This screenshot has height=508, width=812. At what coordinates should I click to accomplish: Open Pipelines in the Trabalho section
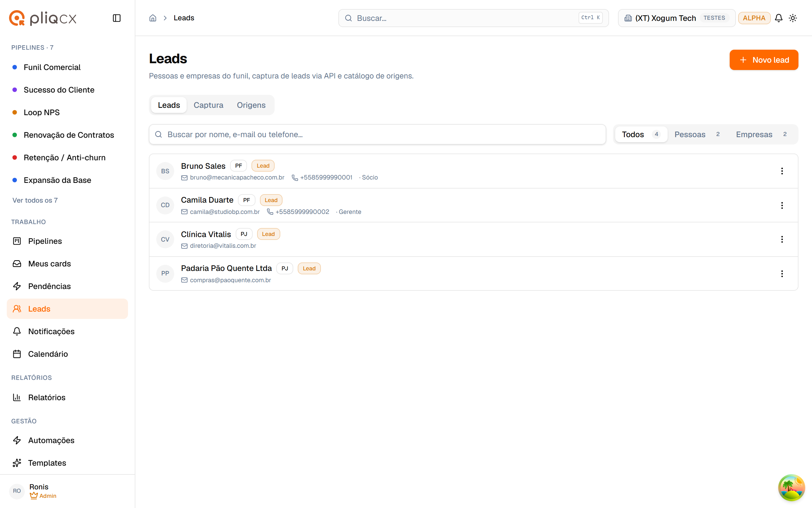pyautogui.click(x=67, y=241)
